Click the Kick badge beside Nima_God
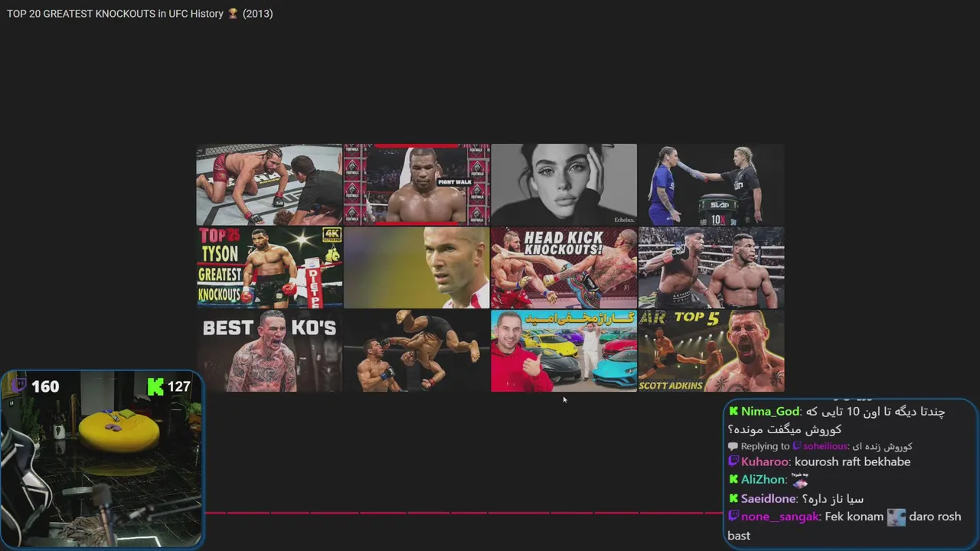This screenshot has width=980, height=551. (733, 412)
